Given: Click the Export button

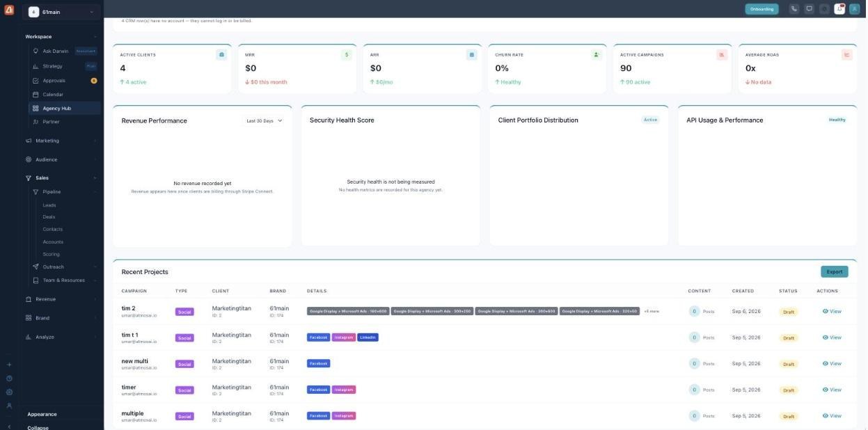Looking at the screenshot, I should click(x=834, y=272).
